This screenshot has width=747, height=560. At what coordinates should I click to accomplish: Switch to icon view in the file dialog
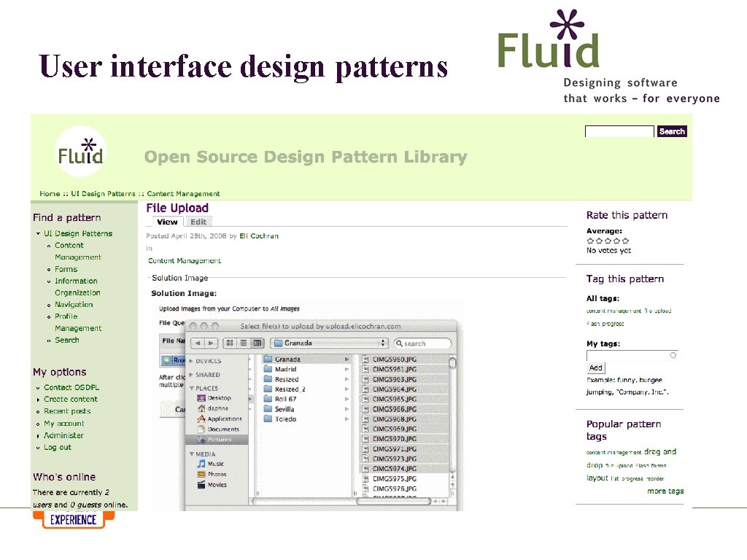coord(230,343)
